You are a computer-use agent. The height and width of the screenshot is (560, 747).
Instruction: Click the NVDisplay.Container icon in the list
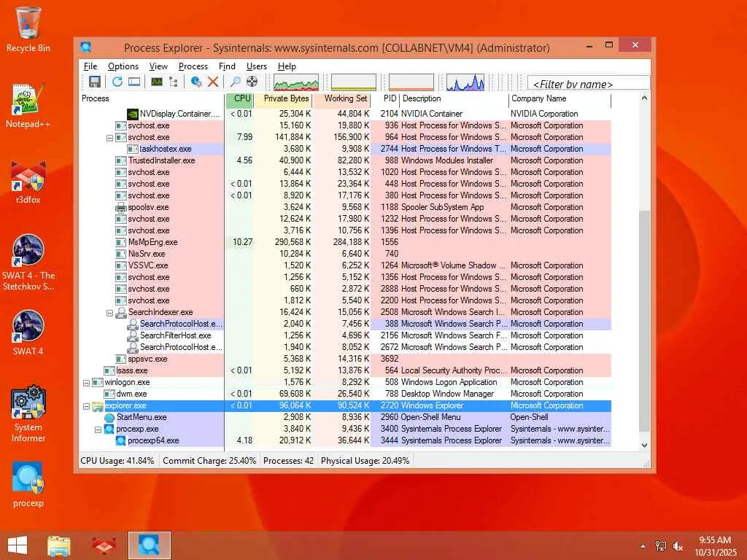pyautogui.click(x=133, y=114)
